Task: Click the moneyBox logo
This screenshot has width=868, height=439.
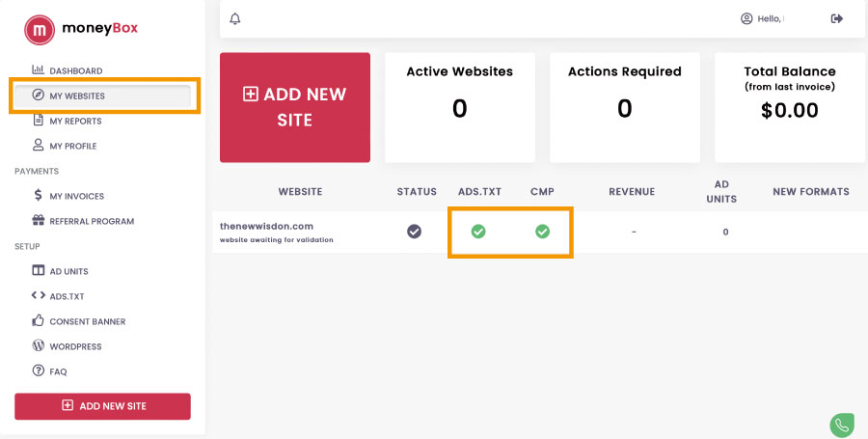Action: pyautogui.click(x=81, y=29)
